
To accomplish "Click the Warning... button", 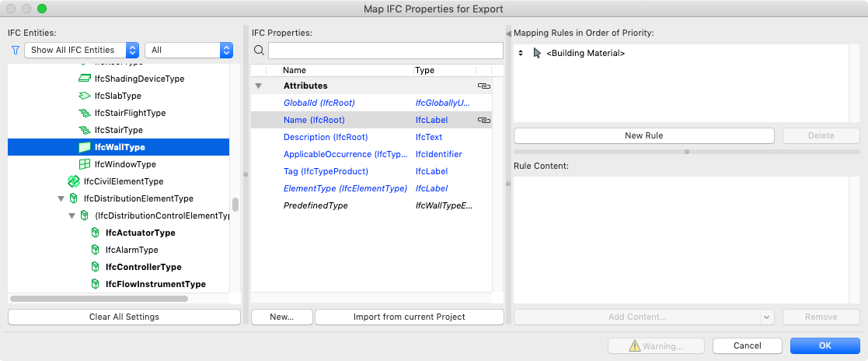I will click(656, 346).
